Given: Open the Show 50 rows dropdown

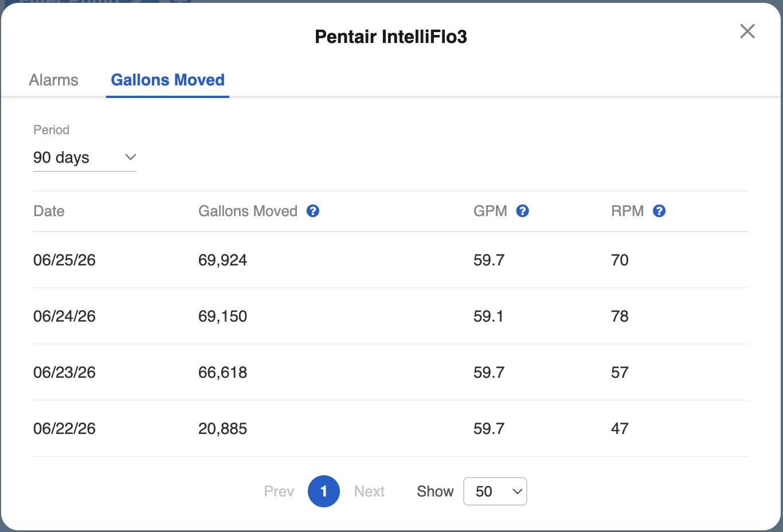Looking at the screenshot, I should [495, 491].
